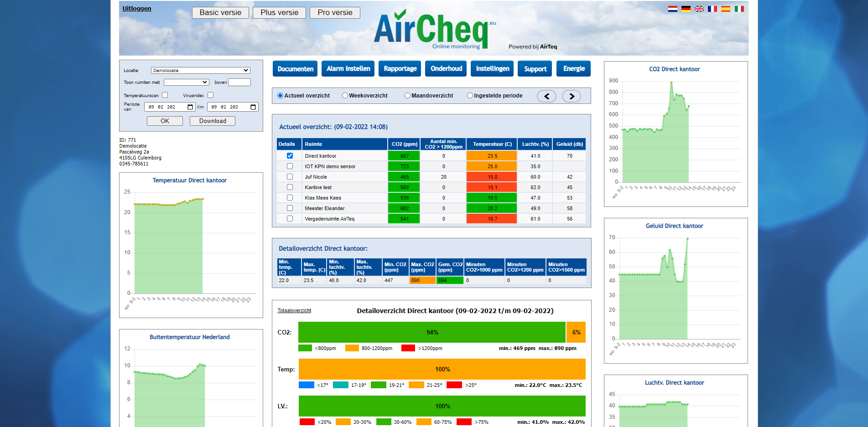Open the Totaaloverzicht link

(x=294, y=311)
